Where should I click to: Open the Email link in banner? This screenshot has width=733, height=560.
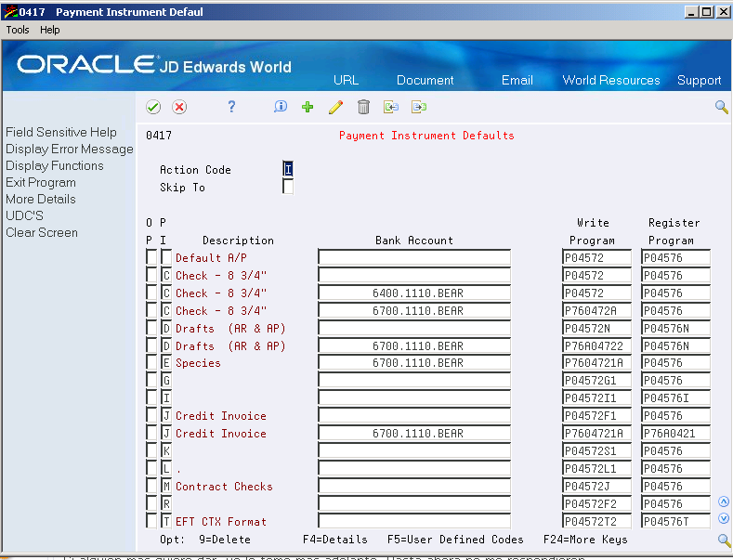517,80
